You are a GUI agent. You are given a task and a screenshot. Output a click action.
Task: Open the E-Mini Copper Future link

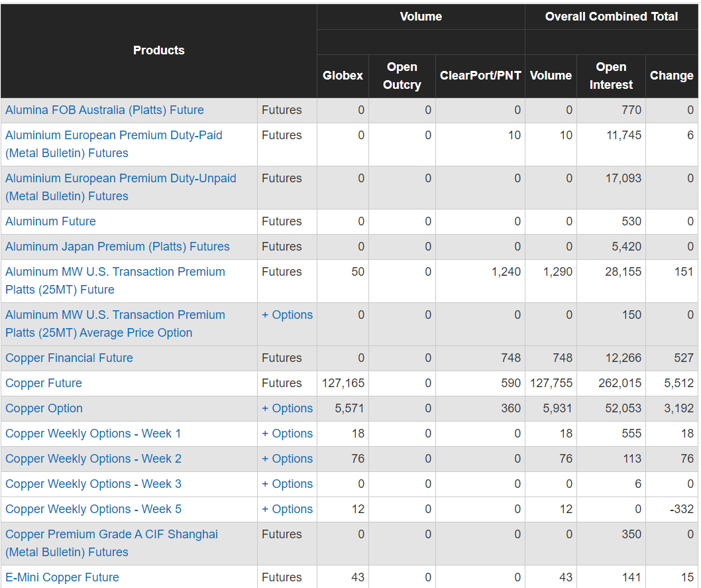[62, 577]
